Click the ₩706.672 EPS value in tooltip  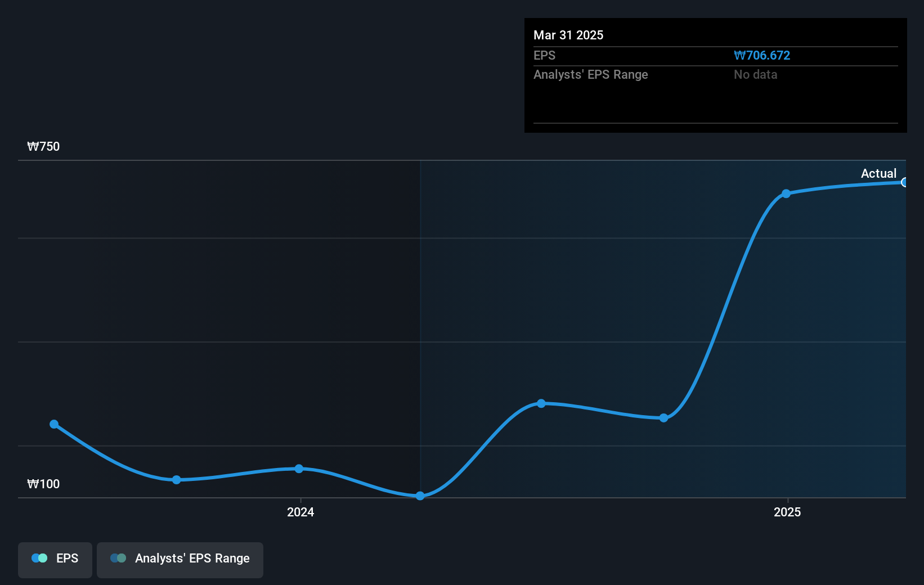762,56
